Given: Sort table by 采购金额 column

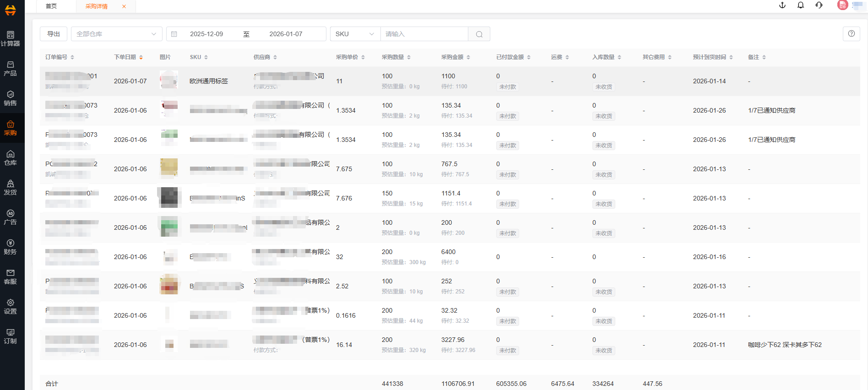Looking at the screenshot, I should click(456, 57).
